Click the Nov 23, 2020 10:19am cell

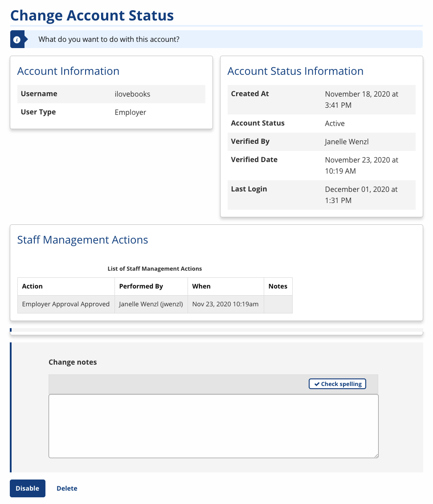(226, 304)
